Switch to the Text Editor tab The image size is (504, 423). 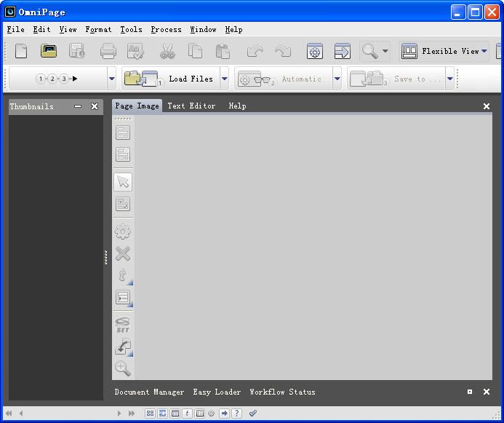(191, 106)
